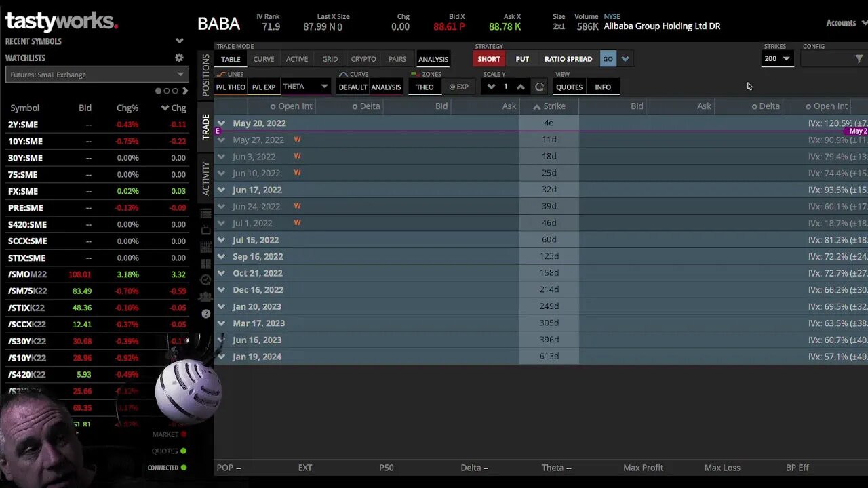The width and height of the screenshot is (868, 488).
Task: Expand May 20, 2022 expiration
Action: click(x=221, y=123)
